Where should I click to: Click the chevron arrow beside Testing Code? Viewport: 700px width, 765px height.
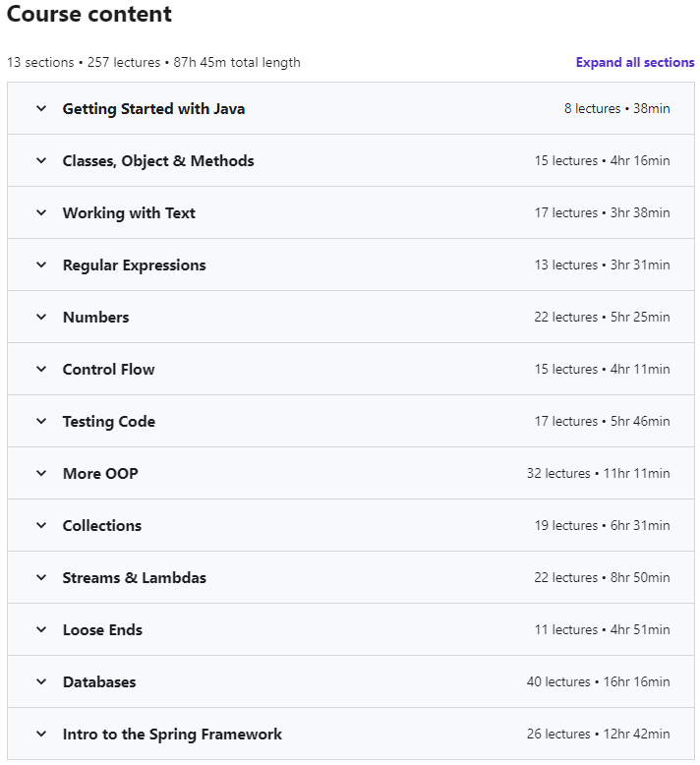click(41, 422)
